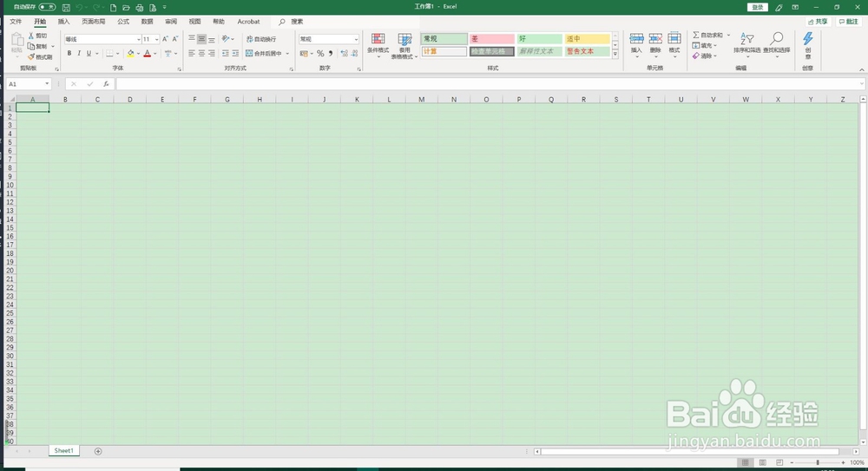Switch to the 页面布局 (Page Layout) tab
868x471 pixels.
coord(94,22)
